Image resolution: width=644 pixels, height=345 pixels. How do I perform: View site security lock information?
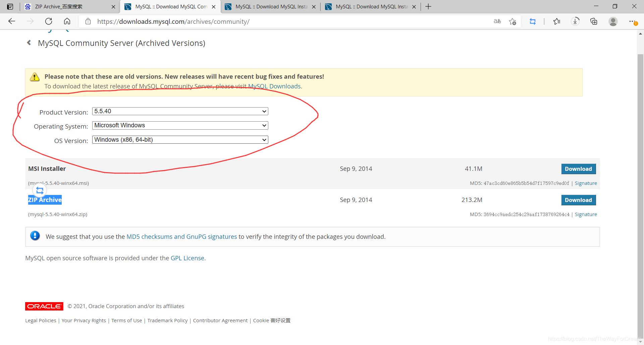(88, 21)
